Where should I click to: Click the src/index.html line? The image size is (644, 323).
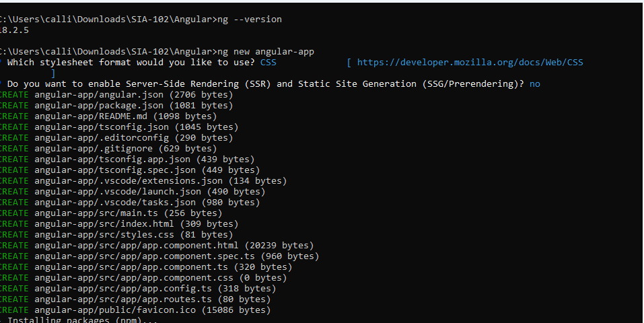[x=119, y=224]
